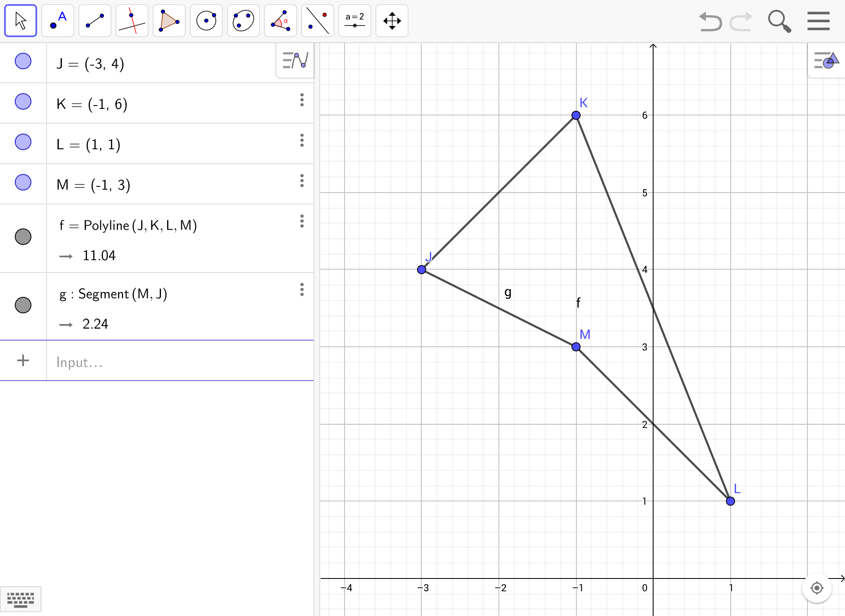
Task: Activate the Slider a=2 tool
Action: point(355,21)
